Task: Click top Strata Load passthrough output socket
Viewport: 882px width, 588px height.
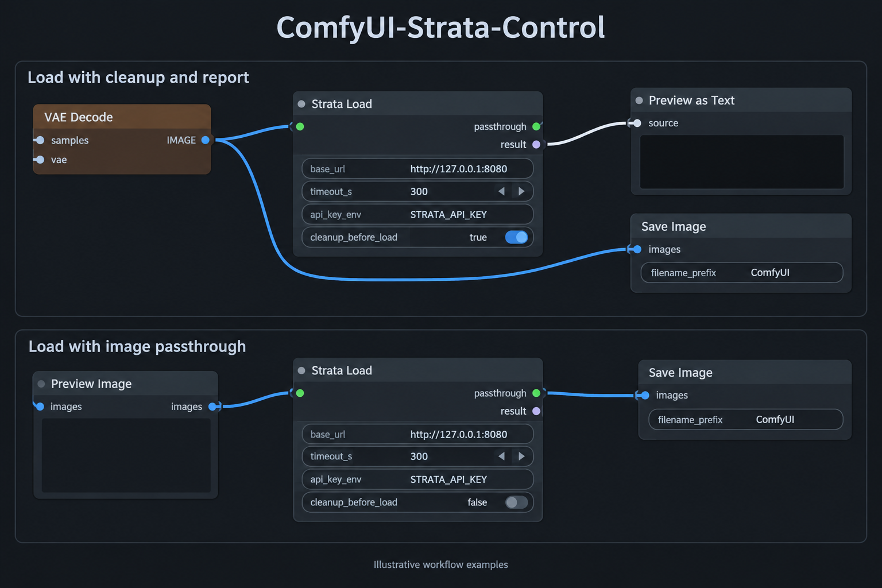Action: point(536,126)
